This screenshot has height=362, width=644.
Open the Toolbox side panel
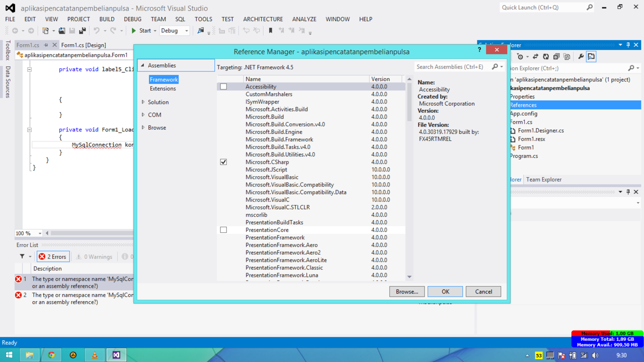8,51
